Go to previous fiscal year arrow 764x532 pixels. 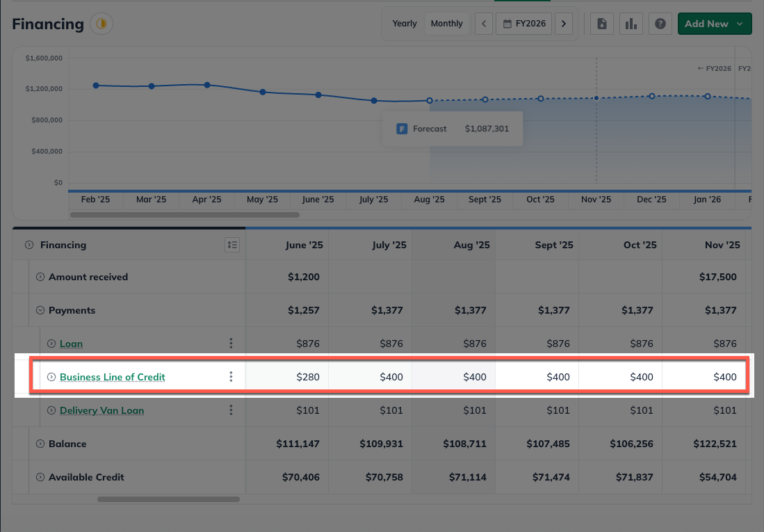pyautogui.click(x=484, y=24)
